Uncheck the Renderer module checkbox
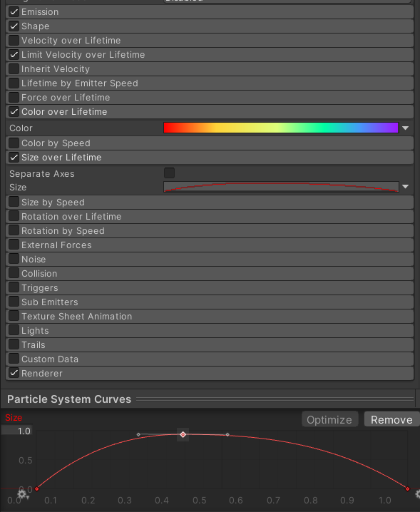The image size is (420, 512). click(x=14, y=373)
